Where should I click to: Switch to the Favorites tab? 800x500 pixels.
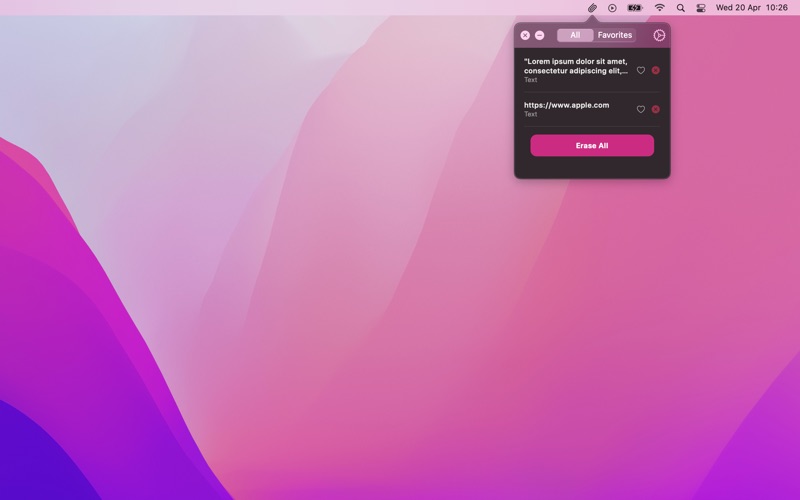(x=615, y=35)
